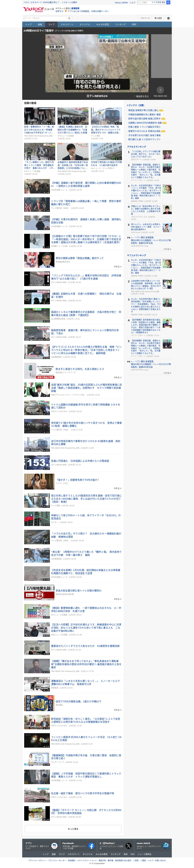Open 0:43 福井県知事 video thumbnail
This screenshot has width=194, height=868.
(x=73, y=151)
